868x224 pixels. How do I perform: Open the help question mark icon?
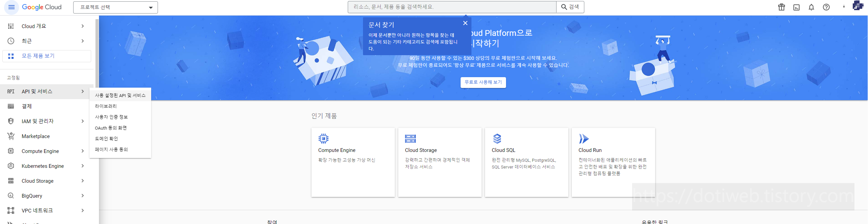[x=826, y=7]
